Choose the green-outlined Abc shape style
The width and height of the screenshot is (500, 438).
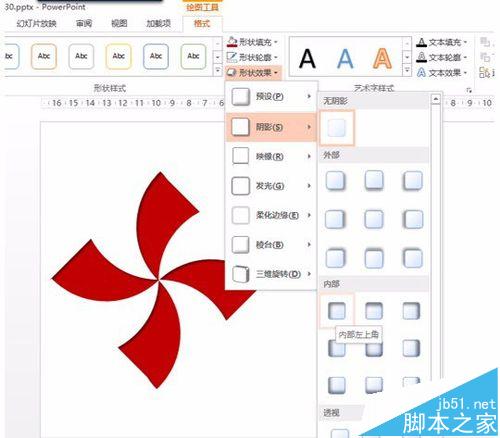point(193,56)
